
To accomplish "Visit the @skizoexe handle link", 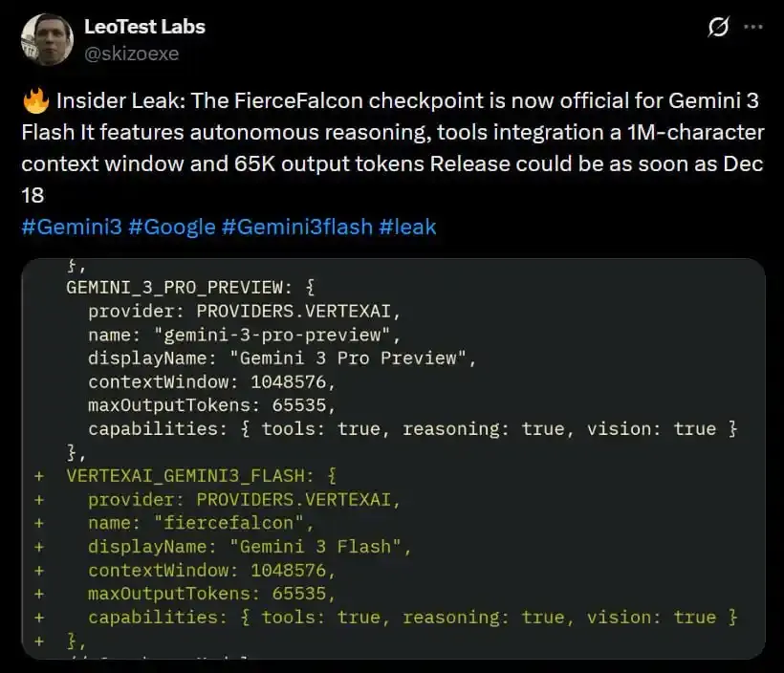I will tap(131, 54).
